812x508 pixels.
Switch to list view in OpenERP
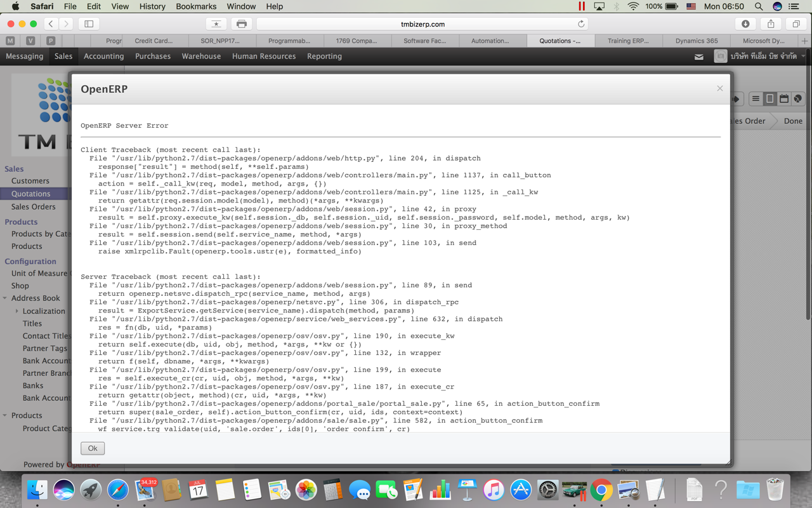coord(756,98)
